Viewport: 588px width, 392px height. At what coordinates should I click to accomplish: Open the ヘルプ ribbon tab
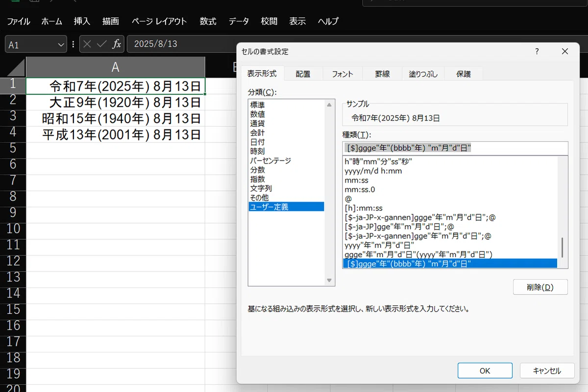point(328,22)
